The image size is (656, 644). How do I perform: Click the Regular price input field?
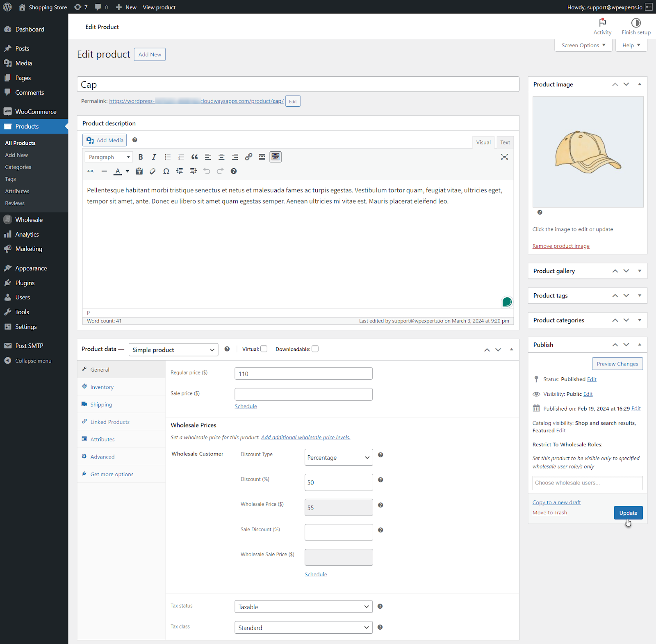point(303,374)
